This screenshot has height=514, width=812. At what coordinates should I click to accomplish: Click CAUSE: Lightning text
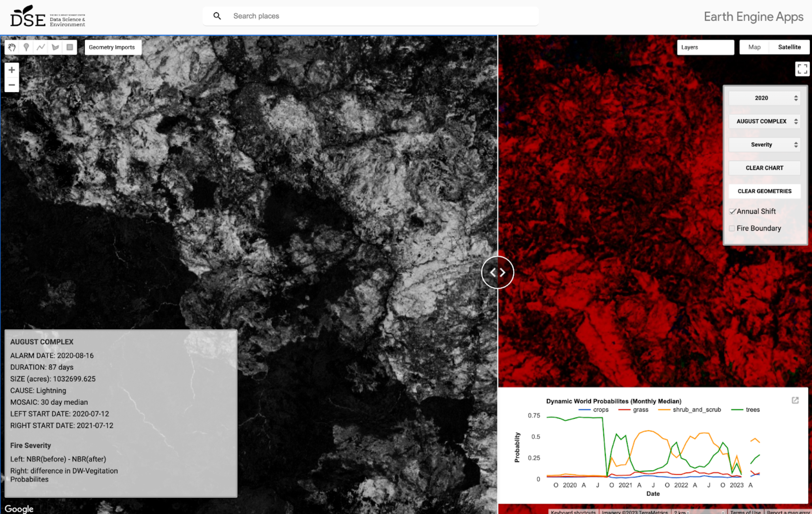38,391
